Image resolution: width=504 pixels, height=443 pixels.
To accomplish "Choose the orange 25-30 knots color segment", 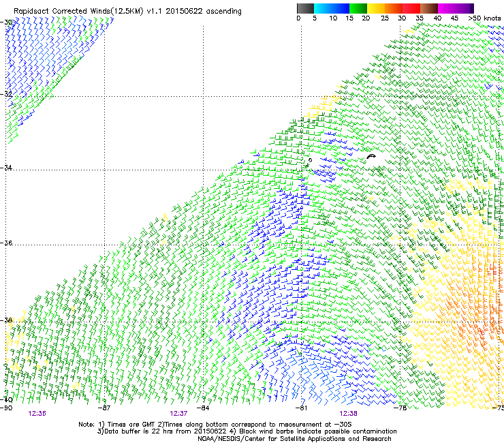I will click(x=394, y=8).
